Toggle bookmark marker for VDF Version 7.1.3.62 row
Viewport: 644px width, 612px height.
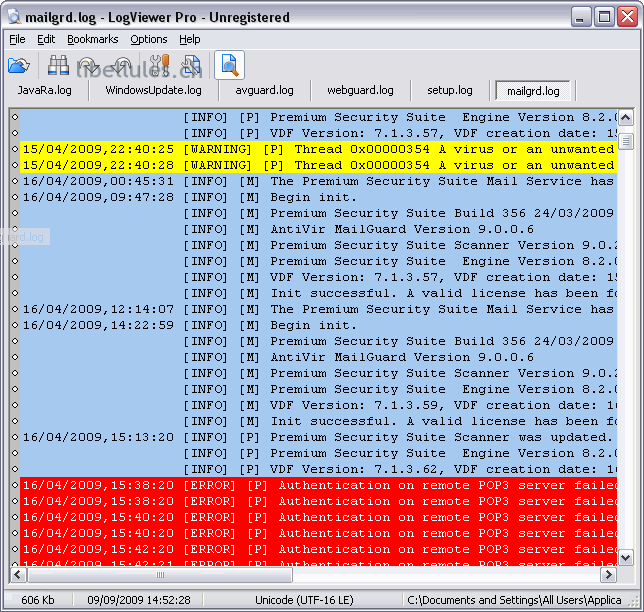coord(15,469)
